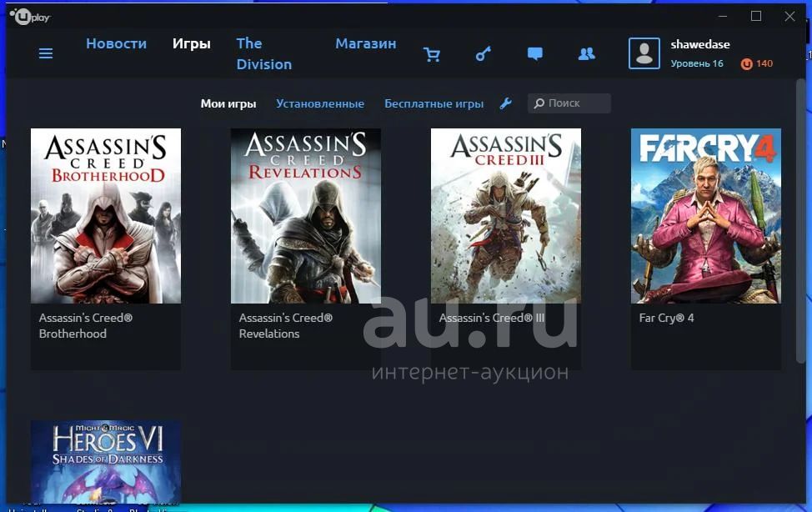
Task: Open Assassin's Creed Brotherhood cover
Action: [x=106, y=216]
